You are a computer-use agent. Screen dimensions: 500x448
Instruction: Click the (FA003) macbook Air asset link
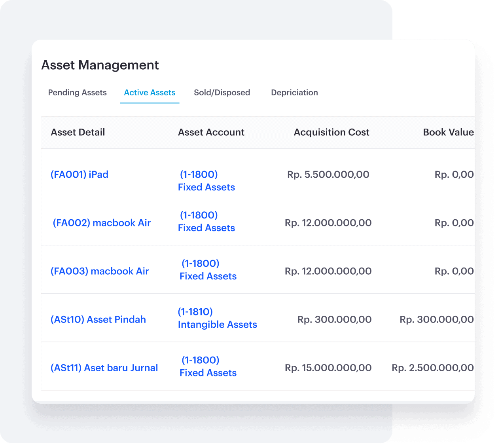(100, 271)
